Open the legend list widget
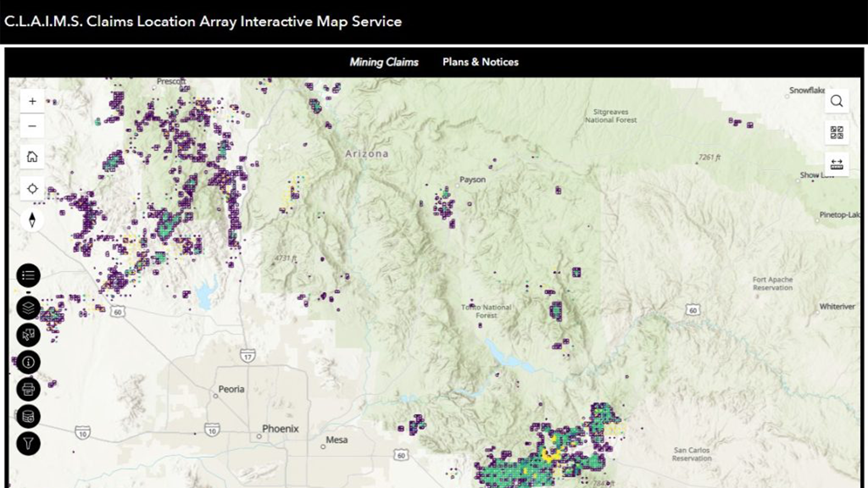The width and height of the screenshot is (868, 488). click(x=28, y=275)
